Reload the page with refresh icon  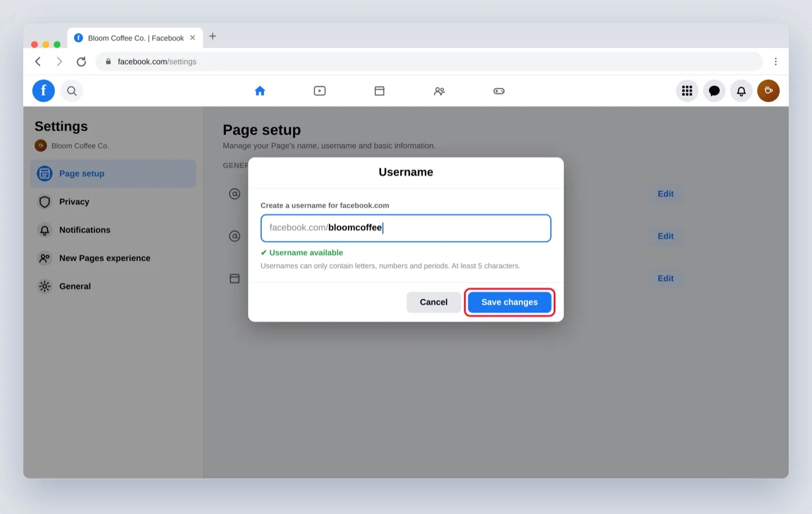[x=81, y=61]
